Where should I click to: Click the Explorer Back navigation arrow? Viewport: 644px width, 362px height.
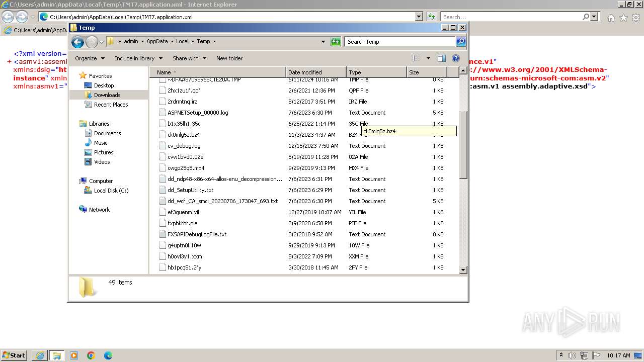[77, 42]
